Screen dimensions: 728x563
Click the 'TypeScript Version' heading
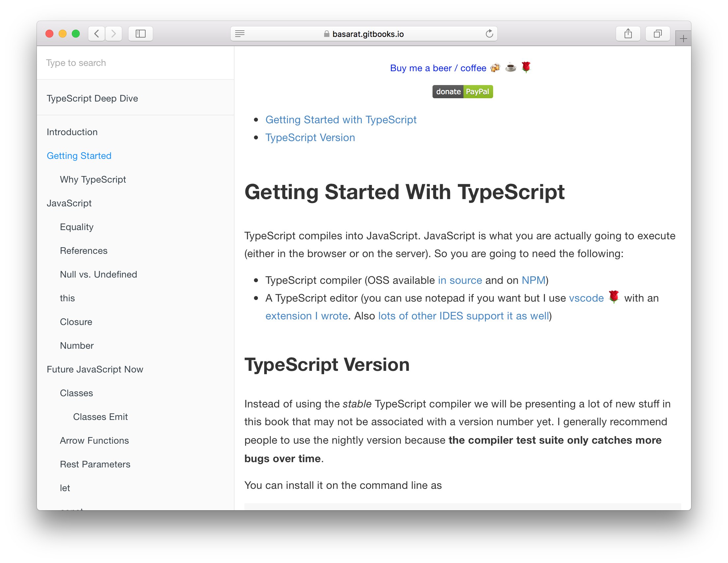tap(327, 365)
